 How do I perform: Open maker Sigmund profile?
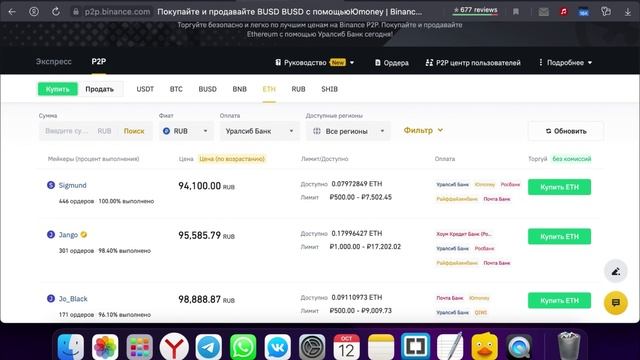coord(72,185)
